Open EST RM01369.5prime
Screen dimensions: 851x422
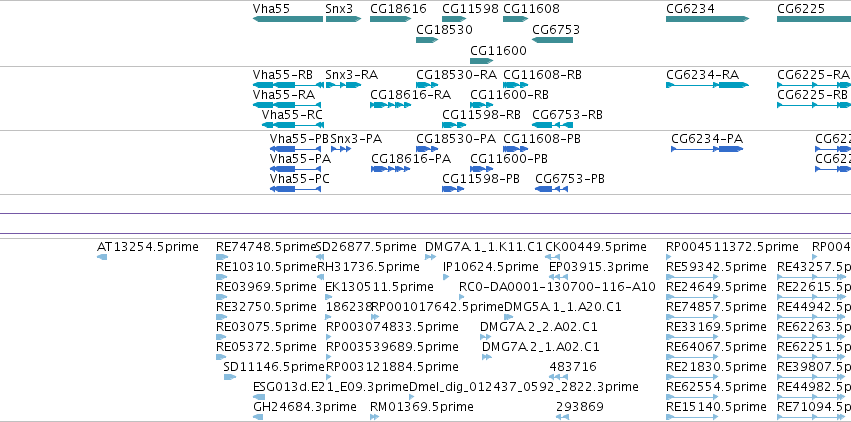374,417
